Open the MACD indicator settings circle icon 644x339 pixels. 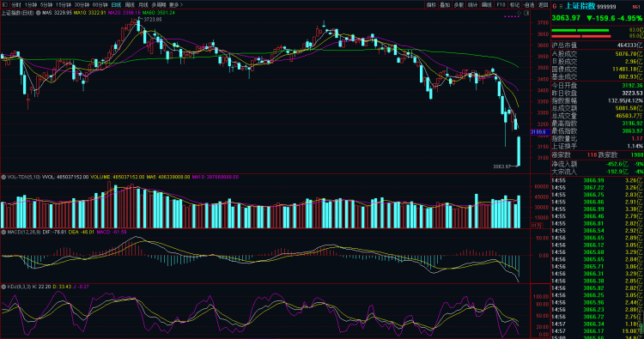pyautogui.click(x=3, y=233)
